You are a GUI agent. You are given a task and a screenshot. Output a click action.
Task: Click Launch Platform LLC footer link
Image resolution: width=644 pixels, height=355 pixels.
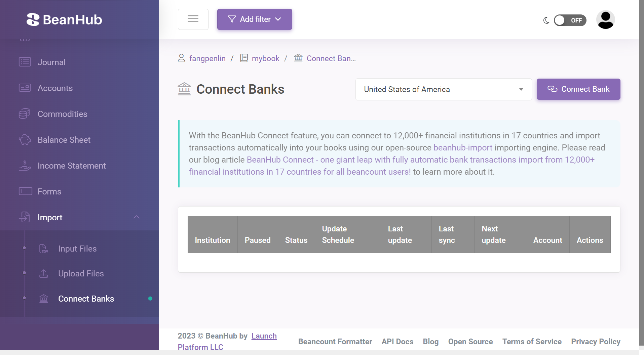(227, 341)
